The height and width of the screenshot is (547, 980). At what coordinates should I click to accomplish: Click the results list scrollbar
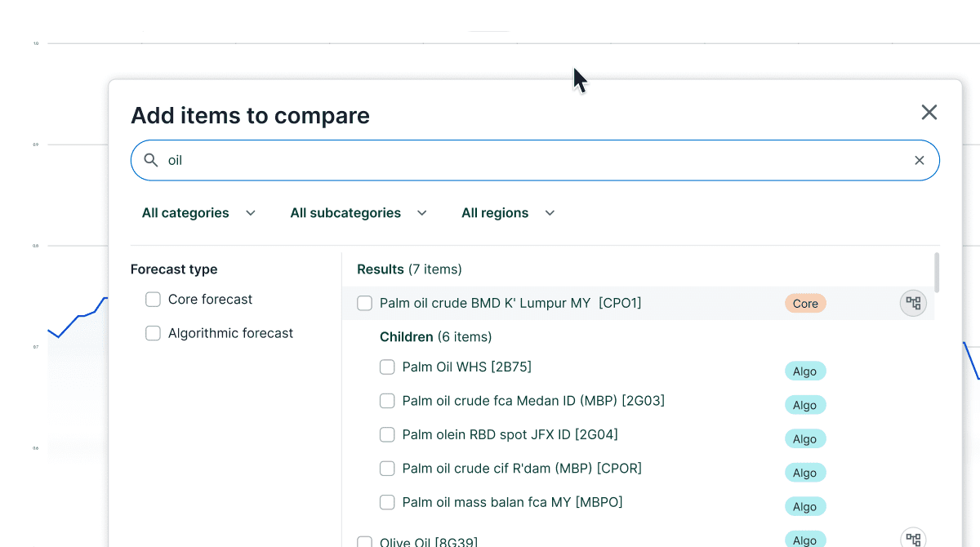936,273
